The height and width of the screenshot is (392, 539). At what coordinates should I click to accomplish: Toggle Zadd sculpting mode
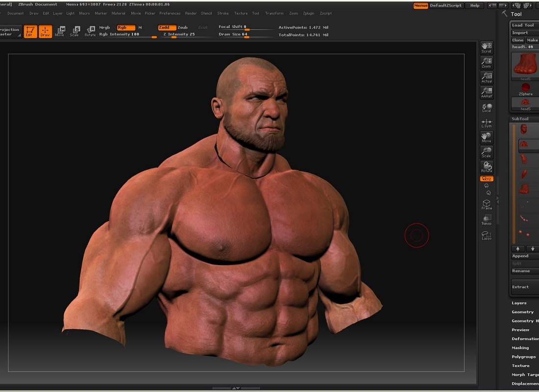(x=166, y=27)
